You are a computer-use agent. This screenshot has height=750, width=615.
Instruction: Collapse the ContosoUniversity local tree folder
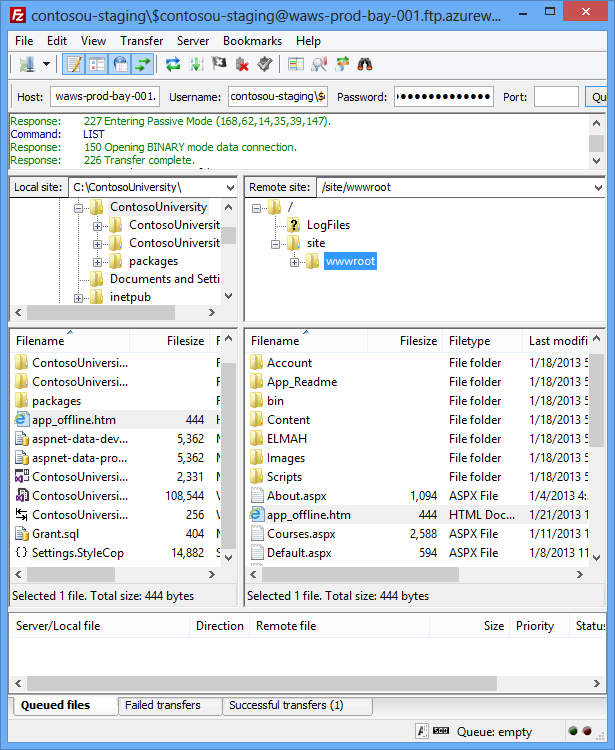coord(78,208)
